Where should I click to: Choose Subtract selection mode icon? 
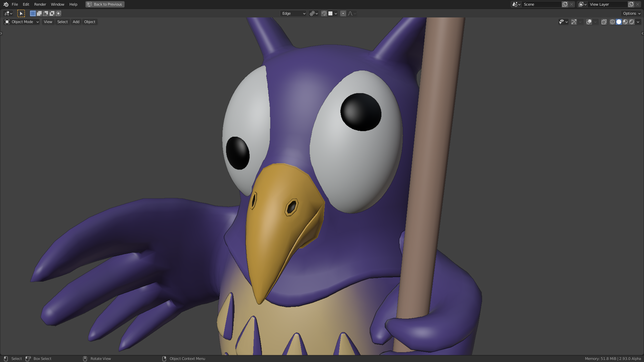[x=46, y=13]
